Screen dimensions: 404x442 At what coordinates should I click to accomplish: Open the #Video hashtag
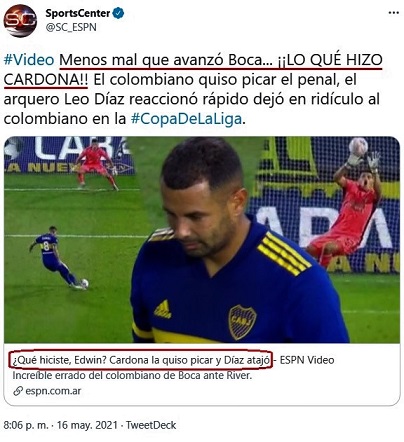click(x=29, y=60)
